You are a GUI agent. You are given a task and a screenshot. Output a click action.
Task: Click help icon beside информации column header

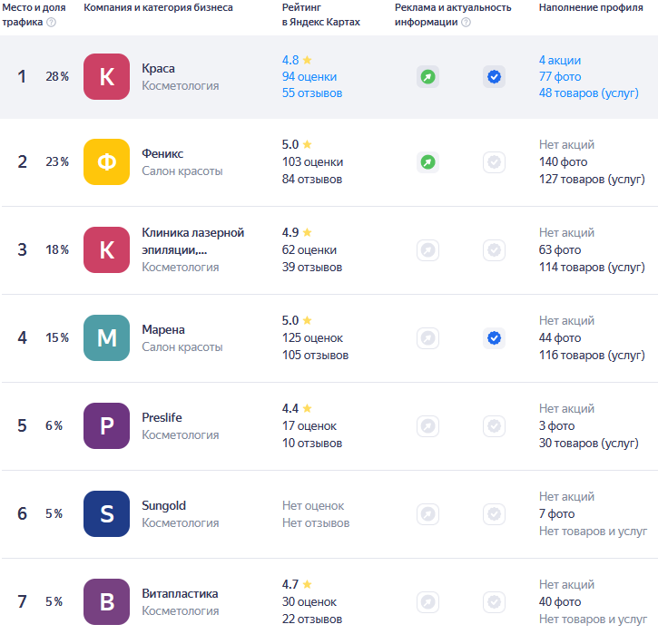click(x=466, y=22)
